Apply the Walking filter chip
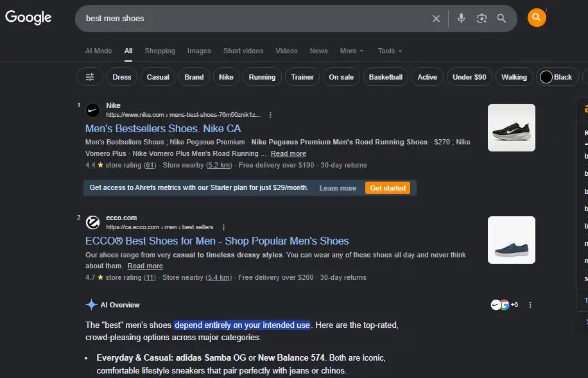The width and height of the screenshot is (588, 378). [x=514, y=77]
